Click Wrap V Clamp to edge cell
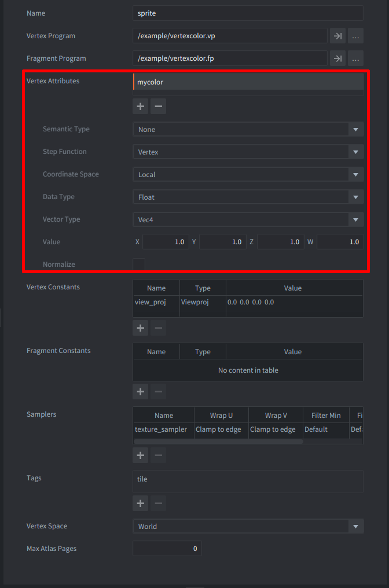Image resolution: width=389 pixels, height=588 pixels. point(276,429)
